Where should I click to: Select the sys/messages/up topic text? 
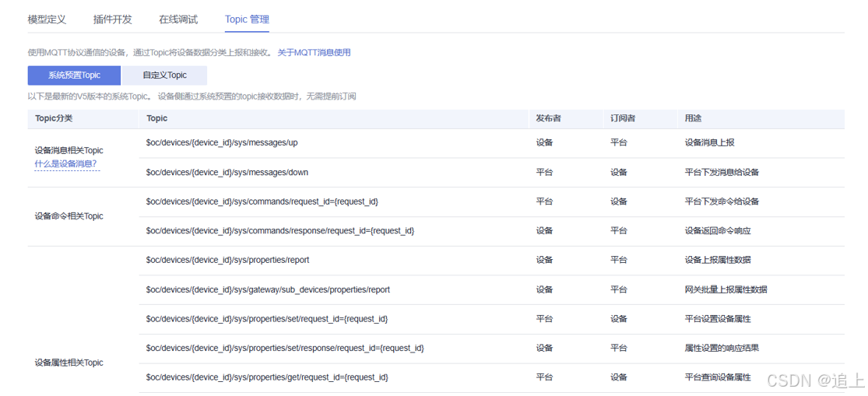(222, 142)
